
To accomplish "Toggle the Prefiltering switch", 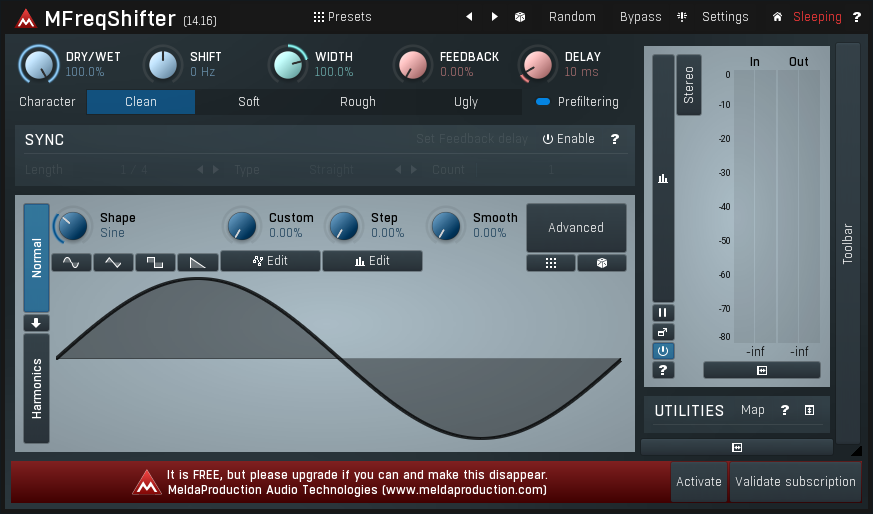I will [543, 102].
